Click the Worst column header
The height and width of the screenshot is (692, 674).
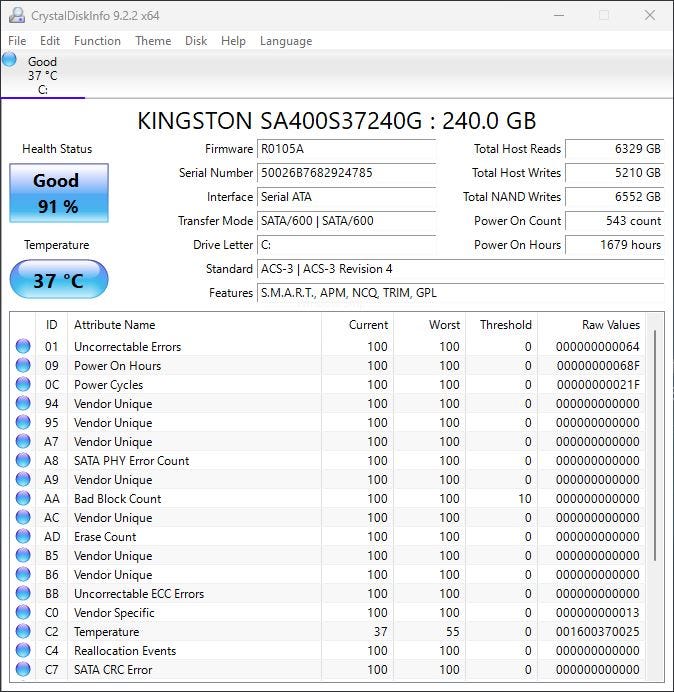(429, 325)
